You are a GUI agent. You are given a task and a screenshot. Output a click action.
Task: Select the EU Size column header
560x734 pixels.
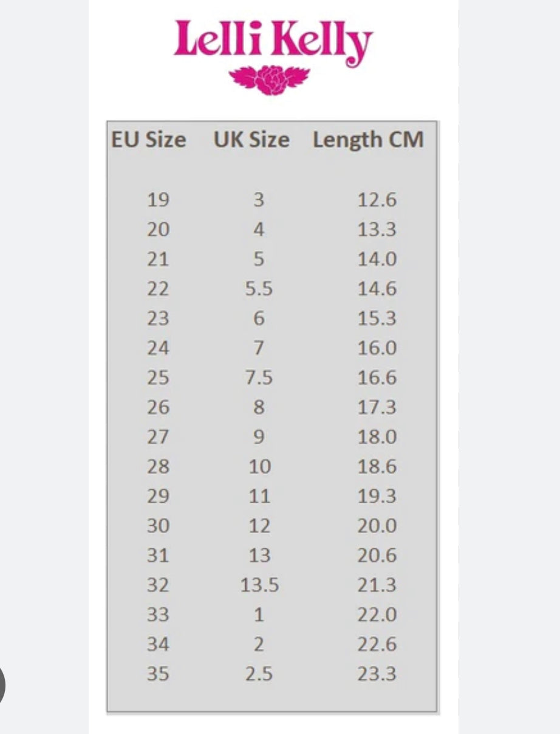[x=148, y=140]
